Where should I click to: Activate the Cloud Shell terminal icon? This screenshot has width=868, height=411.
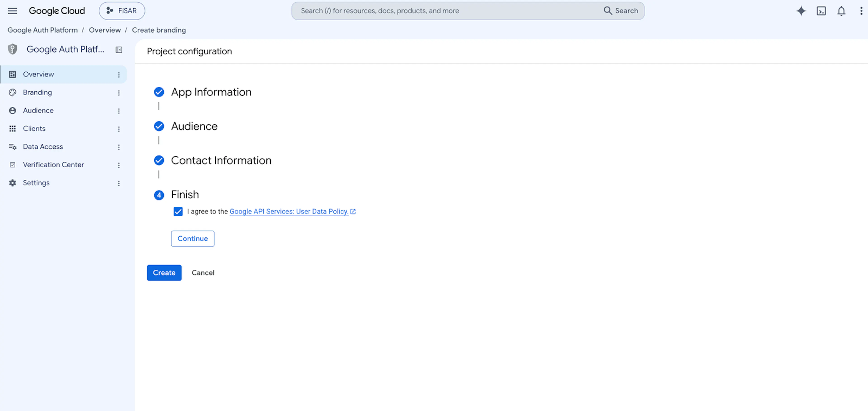click(x=821, y=11)
